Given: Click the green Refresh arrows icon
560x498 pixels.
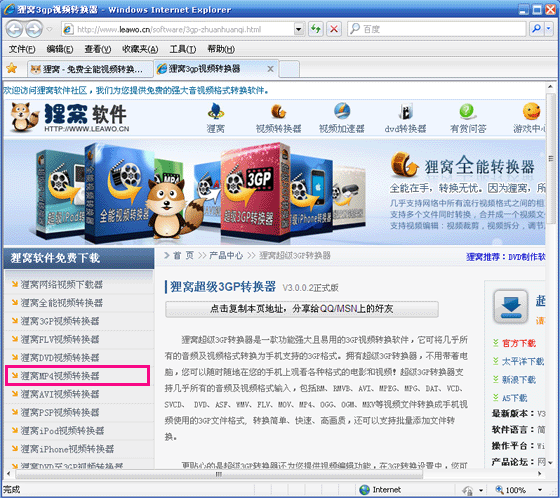Looking at the screenshot, I should (x=316, y=29).
